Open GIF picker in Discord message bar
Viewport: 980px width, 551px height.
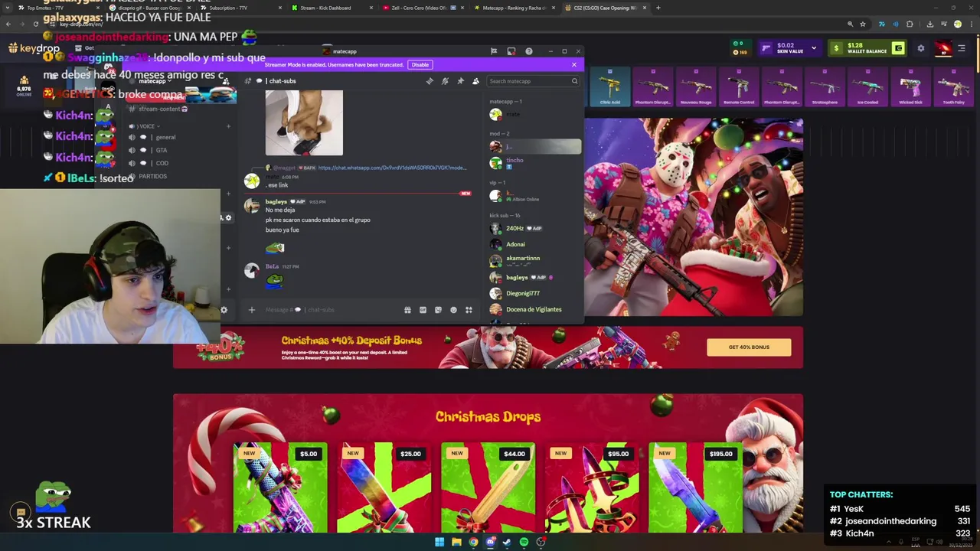[x=423, y=310]
